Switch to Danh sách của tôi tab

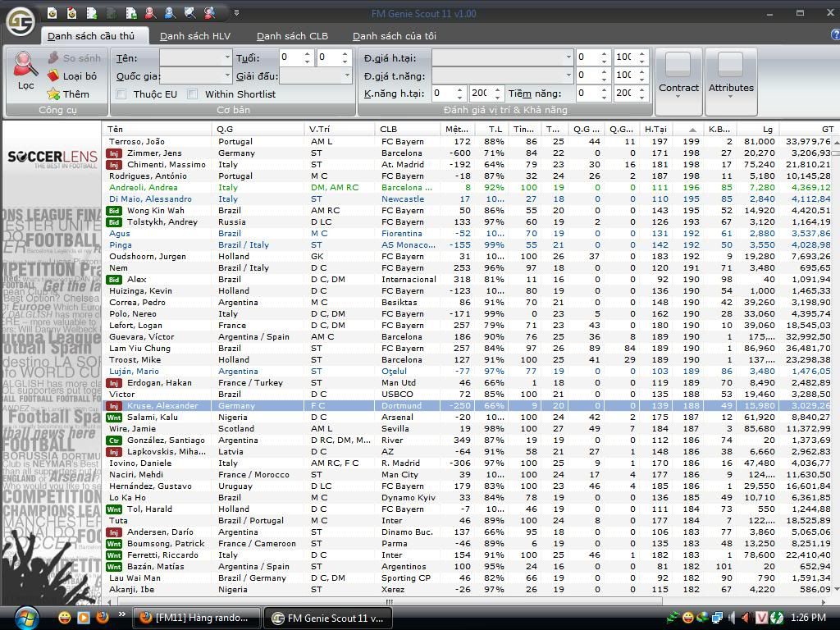[x=395, y=36]
